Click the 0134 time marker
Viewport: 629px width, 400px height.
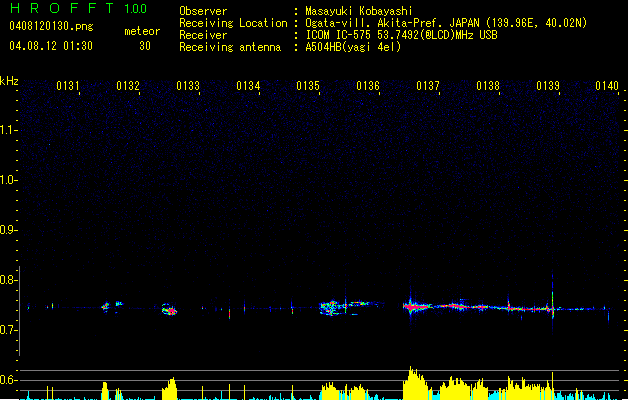pyautogui.click(x=248, y=85)
